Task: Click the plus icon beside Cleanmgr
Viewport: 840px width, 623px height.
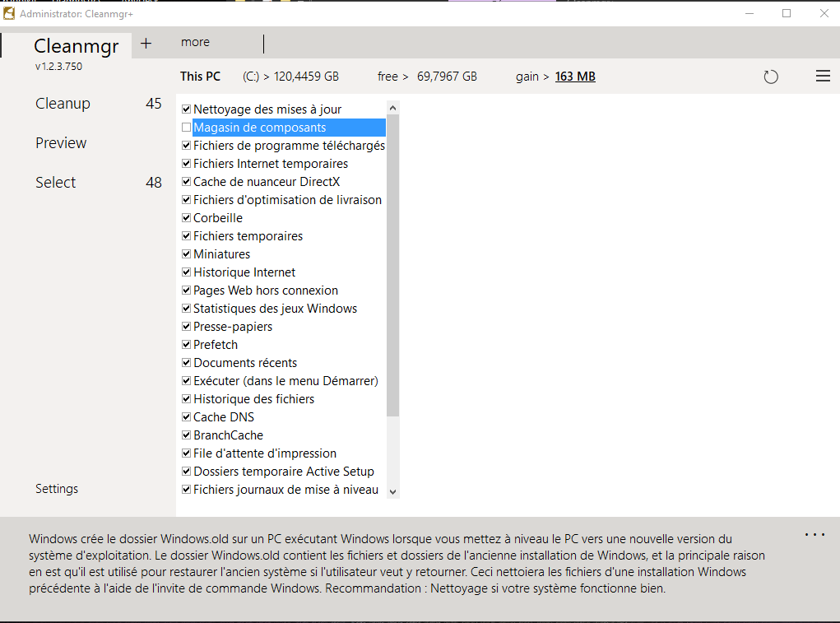Action: (x=146, y=44)
